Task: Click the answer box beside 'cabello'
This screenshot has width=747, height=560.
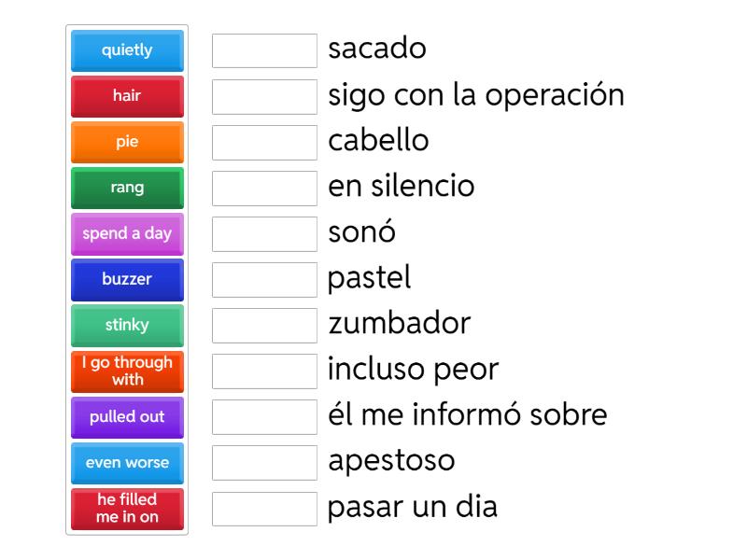Action: click(264, 142)
